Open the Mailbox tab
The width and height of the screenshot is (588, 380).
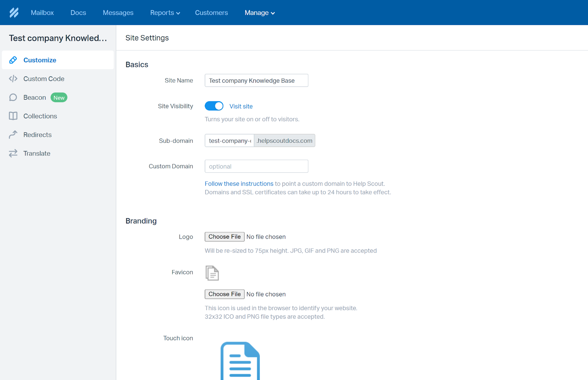coord(42,12)
